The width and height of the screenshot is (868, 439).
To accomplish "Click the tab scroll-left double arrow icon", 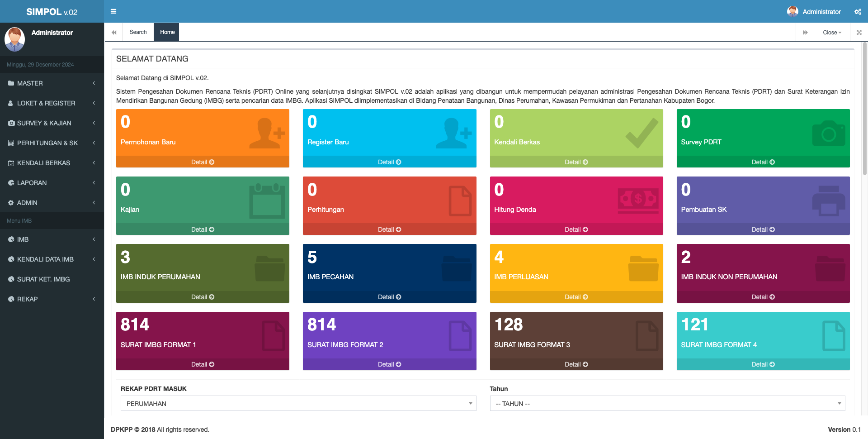I will point(114,32).
